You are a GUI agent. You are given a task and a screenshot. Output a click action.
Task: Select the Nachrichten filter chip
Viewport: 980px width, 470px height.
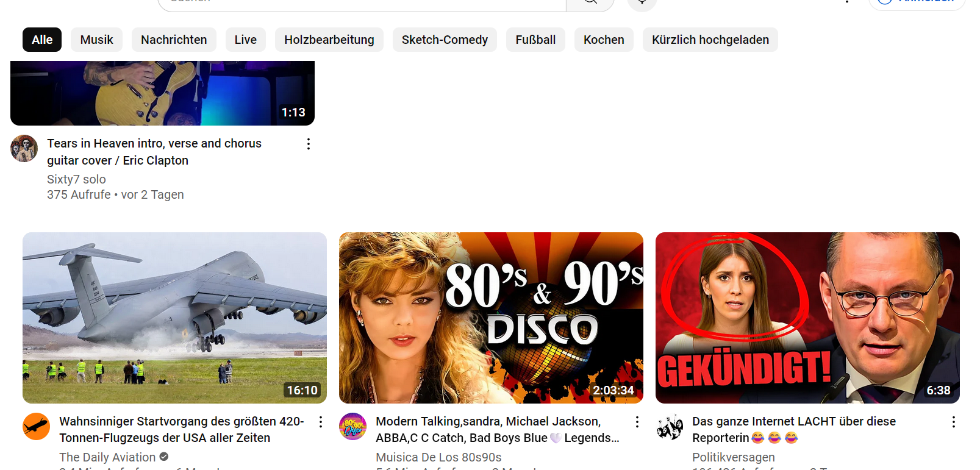point(174,40)
